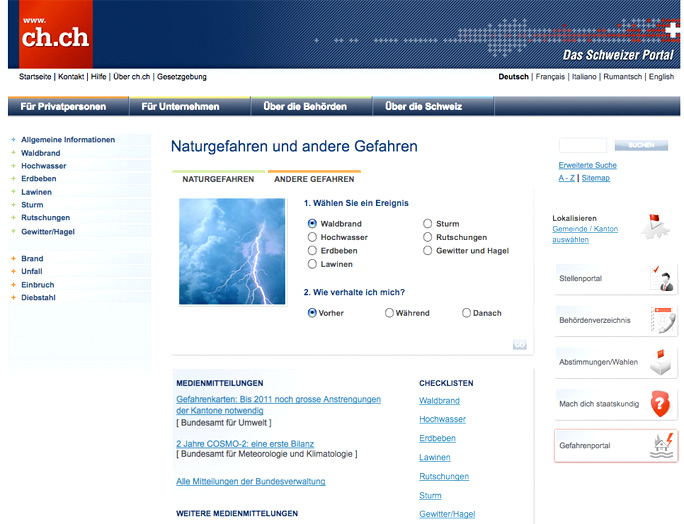The height and width of the screenshot is (524, 684).
Task: Click the Swiss map localization icon
Action: tap(657, 226)
